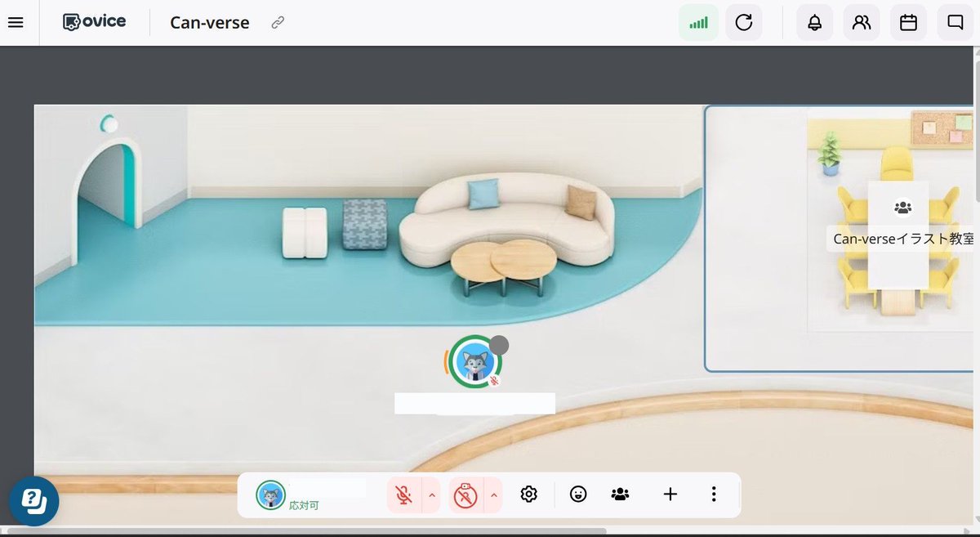Show the members list in the top bar
The width and height of the screenshot is (980, 537).
tap(861, 23)
